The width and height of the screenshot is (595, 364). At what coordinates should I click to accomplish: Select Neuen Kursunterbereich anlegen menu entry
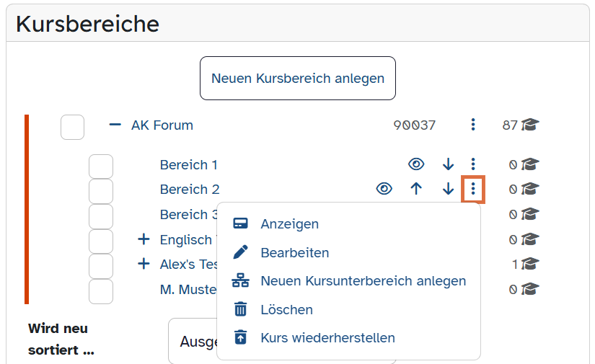363,281
